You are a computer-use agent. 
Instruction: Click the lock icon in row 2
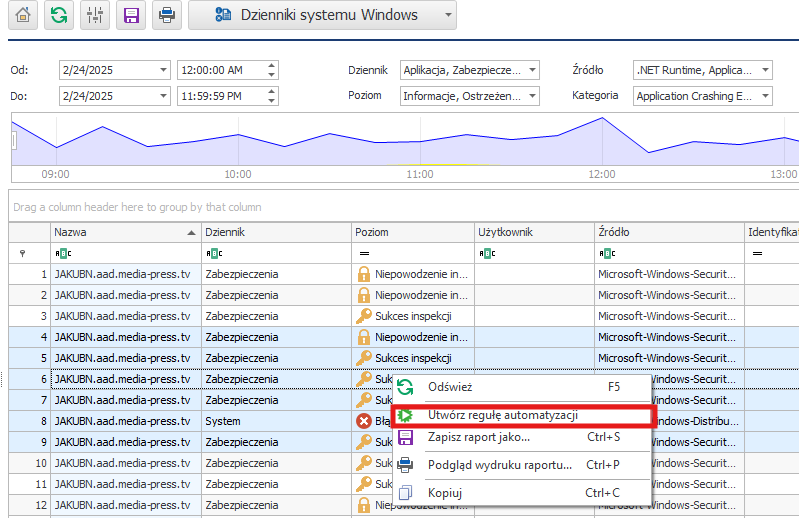pyautogui.click(x=363, y=295)
